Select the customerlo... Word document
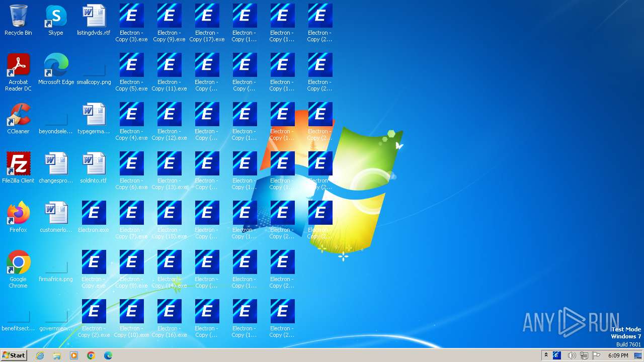644x362 pixels. (56, 217)
